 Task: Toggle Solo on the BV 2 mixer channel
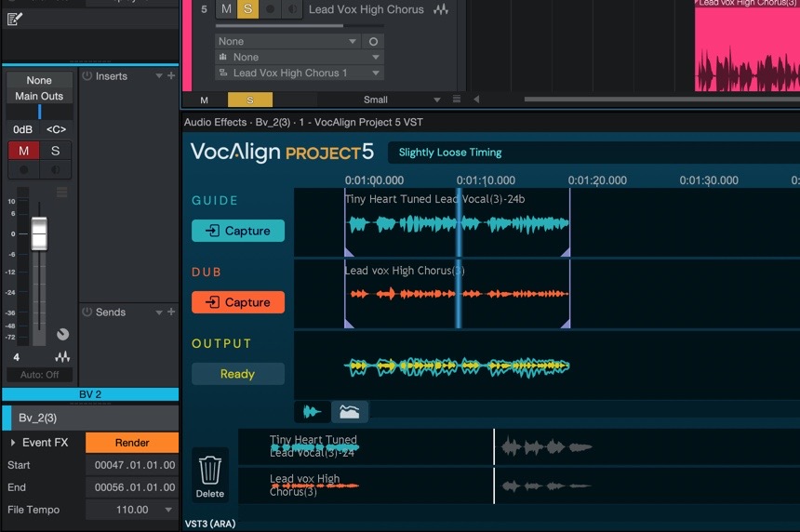coord(55,151)
